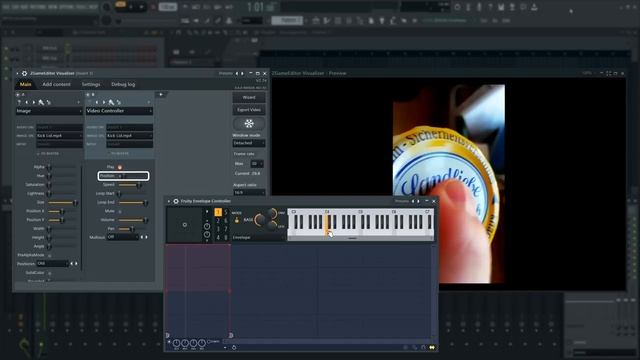Screen dimensions: 640x360
Task: Click the Size slider in Image layer
Action: pos(62,202)
